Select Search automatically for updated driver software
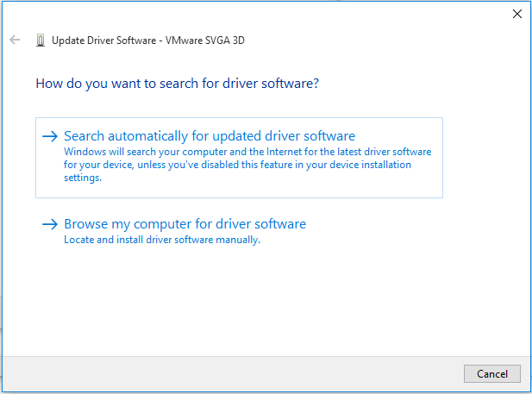 [210, 136]
